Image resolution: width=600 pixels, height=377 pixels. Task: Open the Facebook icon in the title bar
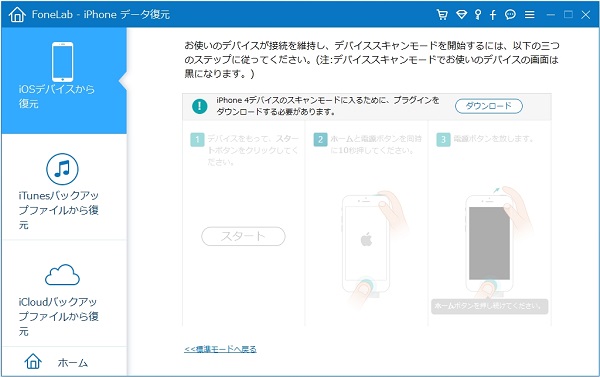pyautogui.click(x=493, y=15)
